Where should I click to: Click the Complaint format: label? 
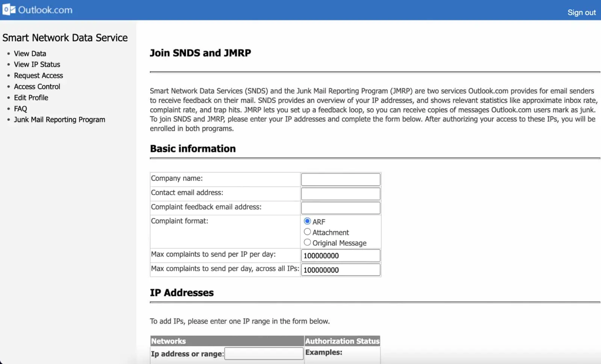(x=180, y=221)
